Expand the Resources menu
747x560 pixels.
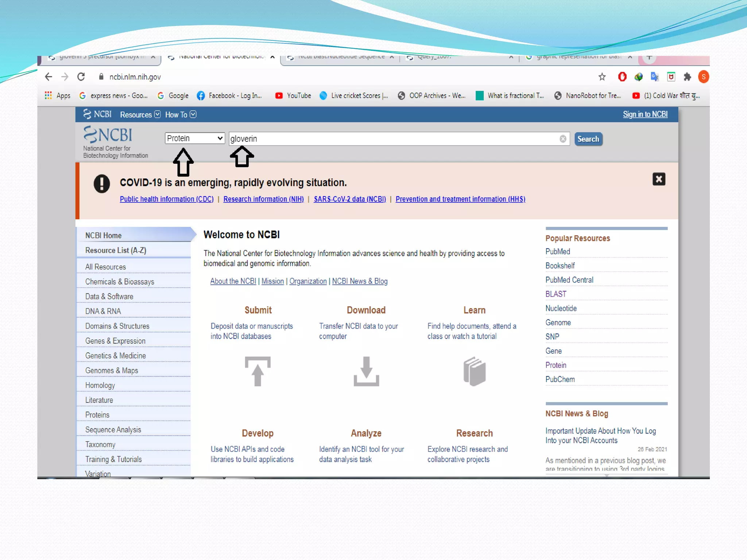140,114
